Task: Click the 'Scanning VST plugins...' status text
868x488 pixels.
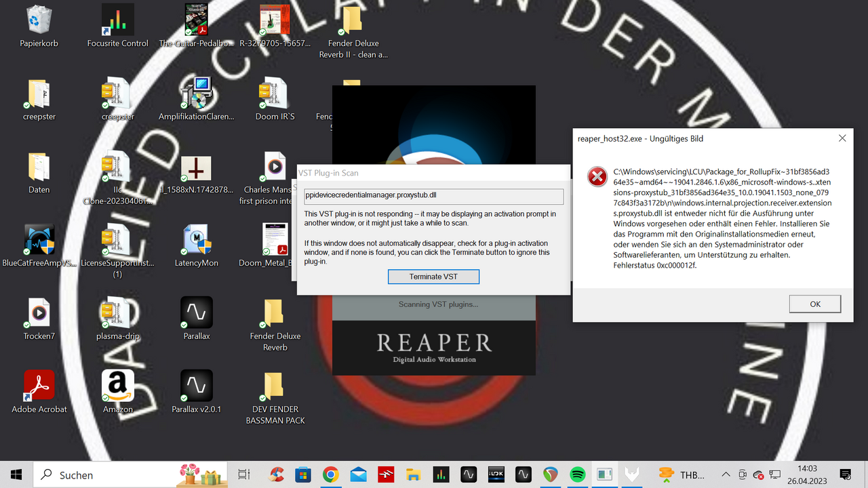Action: [438, 304]
